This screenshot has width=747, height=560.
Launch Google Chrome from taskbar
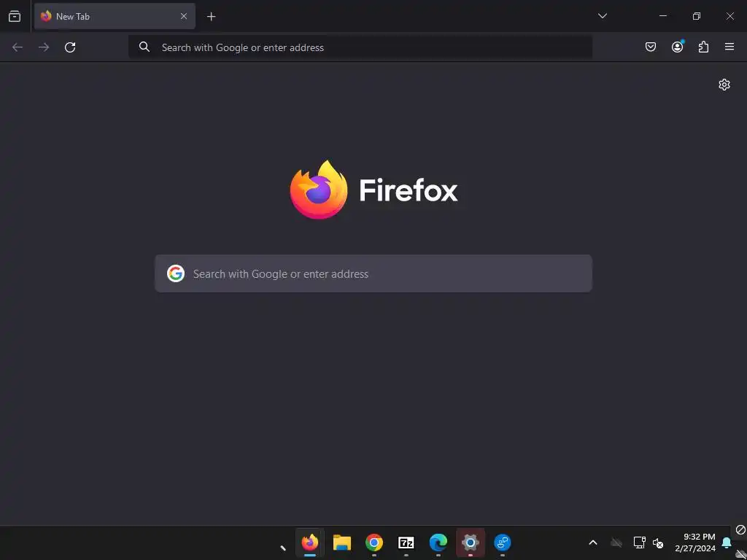click(x=374, y=542)
